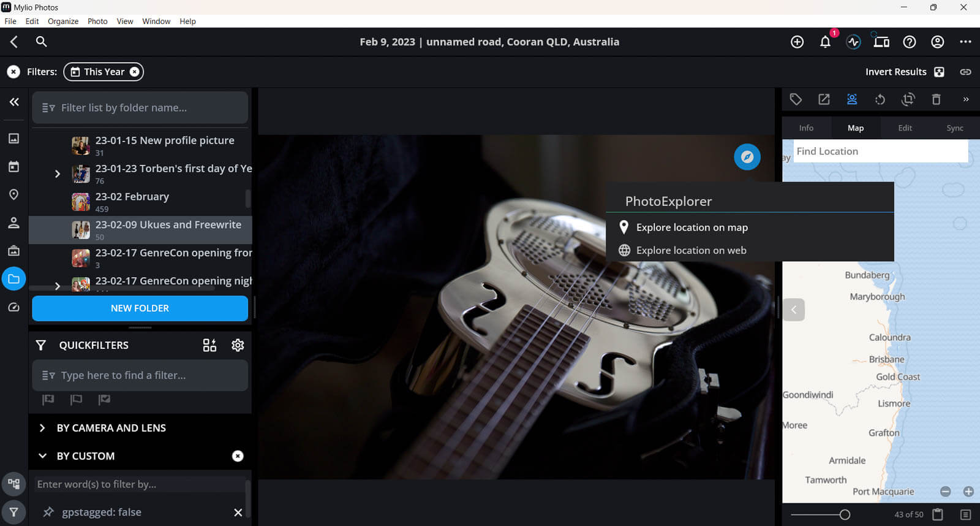The width and height of the screenshot is (980, 526).
Task: Open the People tagging icon
Action: [x=851, y=99]
